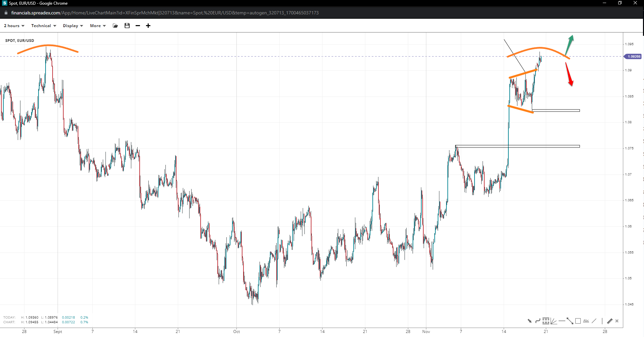The height and width of the screenshot is (337, 644).
Task: Select the arrow drawing tool
Action: click(x=529, y=321)
